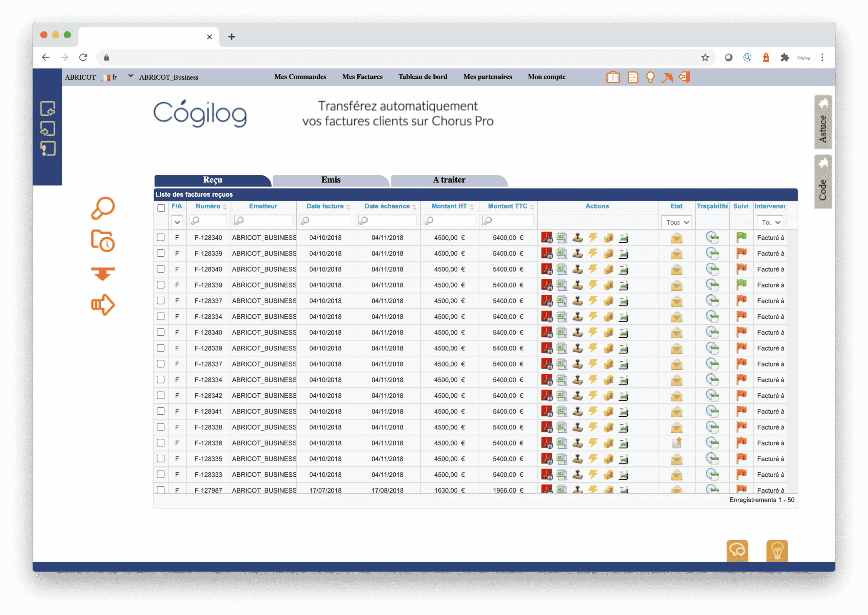Open the Intervenant filter dropdown

pyautogui.click(x=770, y=222)
